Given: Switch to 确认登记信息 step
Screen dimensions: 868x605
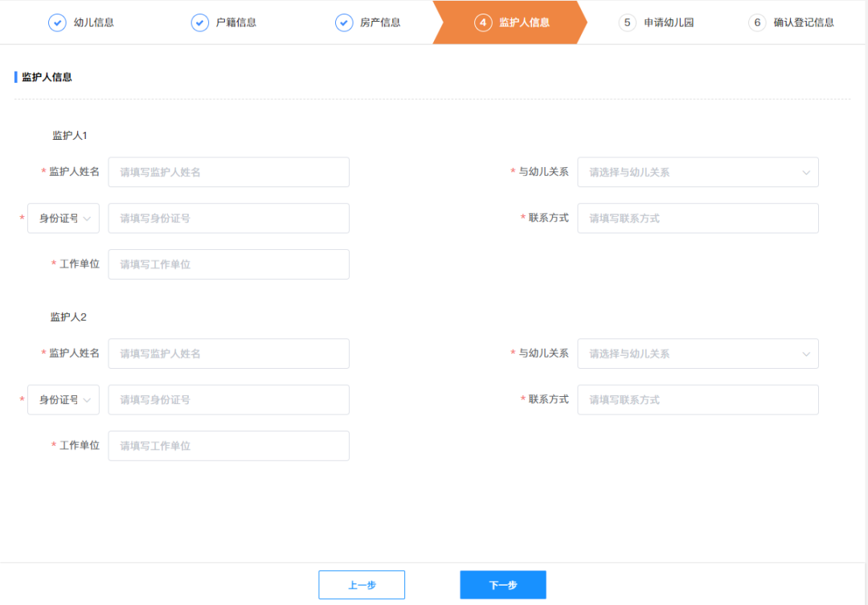Looking at the screenshot, I should point(803,22).
